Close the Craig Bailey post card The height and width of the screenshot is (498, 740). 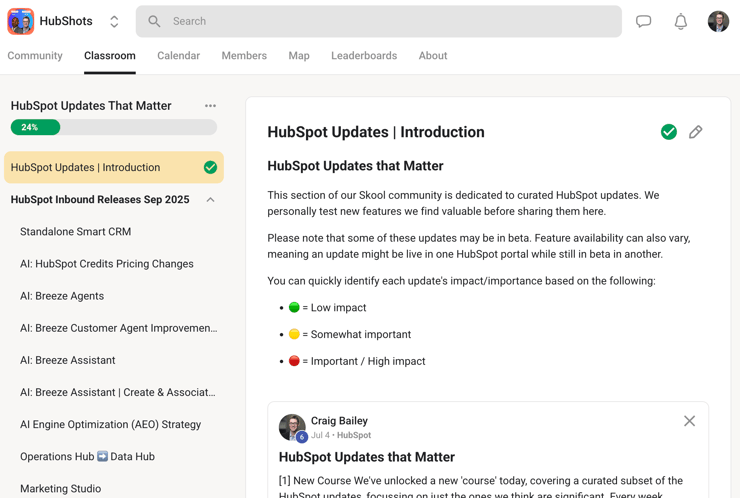689,421
